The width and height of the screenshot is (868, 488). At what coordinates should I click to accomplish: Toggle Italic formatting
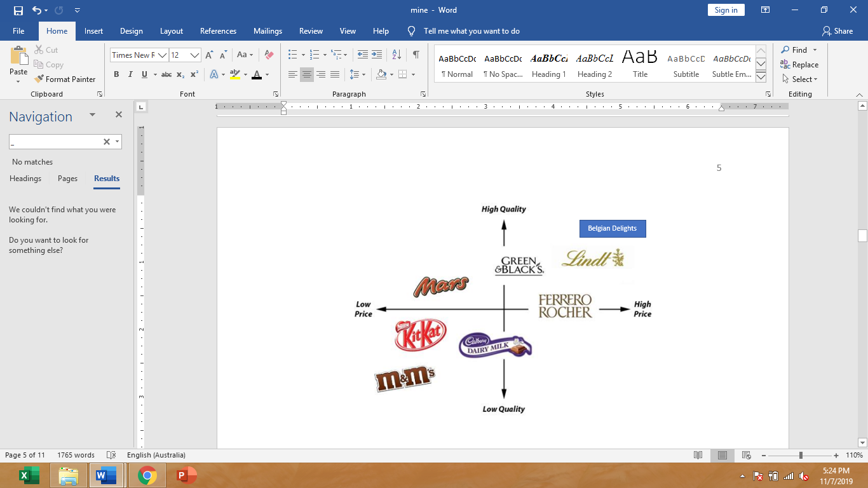[130, 74]
